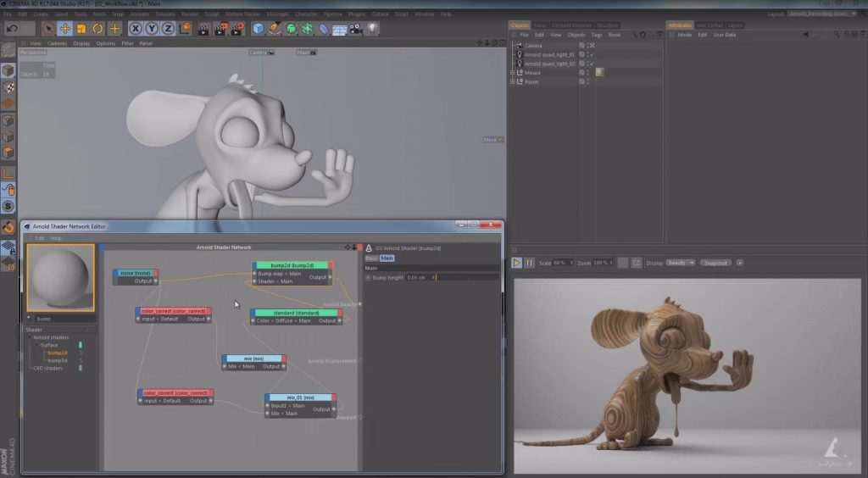Add a Light object from the toolbar

(x=373, y=28)
